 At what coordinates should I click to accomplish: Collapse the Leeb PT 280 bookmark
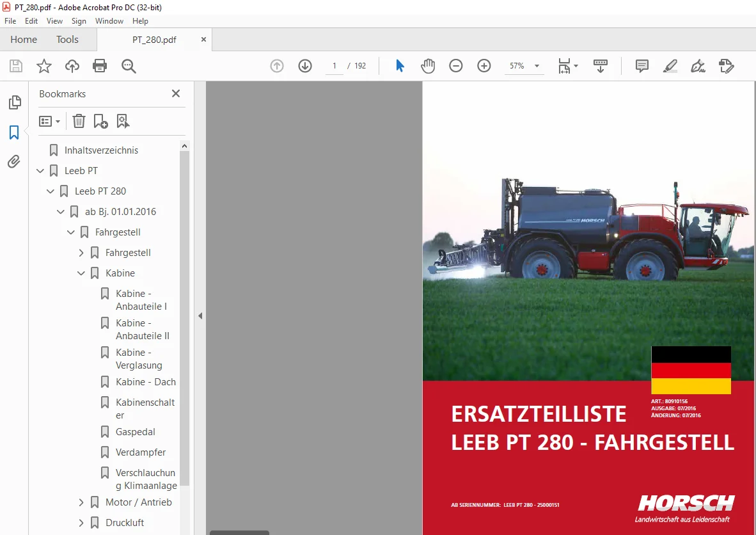tap(51, 191)
